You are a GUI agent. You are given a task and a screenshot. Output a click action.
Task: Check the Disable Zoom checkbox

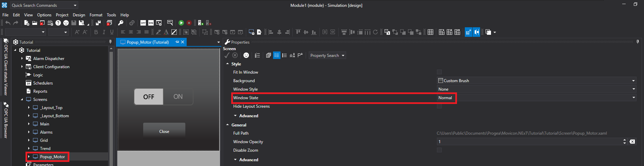[439, 150]
